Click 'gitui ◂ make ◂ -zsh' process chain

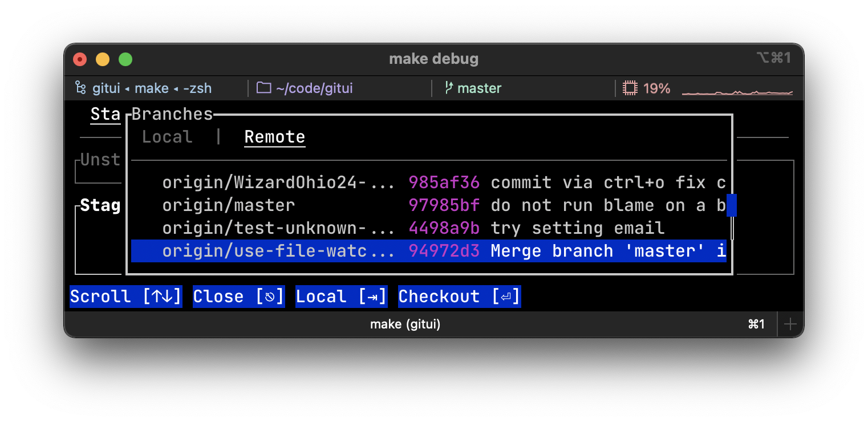pyautogui.click(x=152, y=88)
